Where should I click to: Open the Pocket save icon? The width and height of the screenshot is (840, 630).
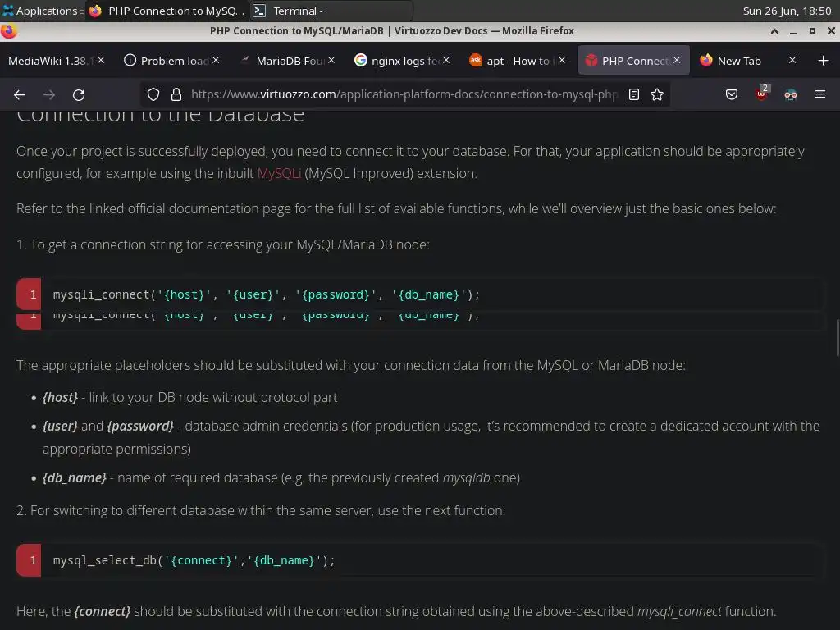click(731, 95)
